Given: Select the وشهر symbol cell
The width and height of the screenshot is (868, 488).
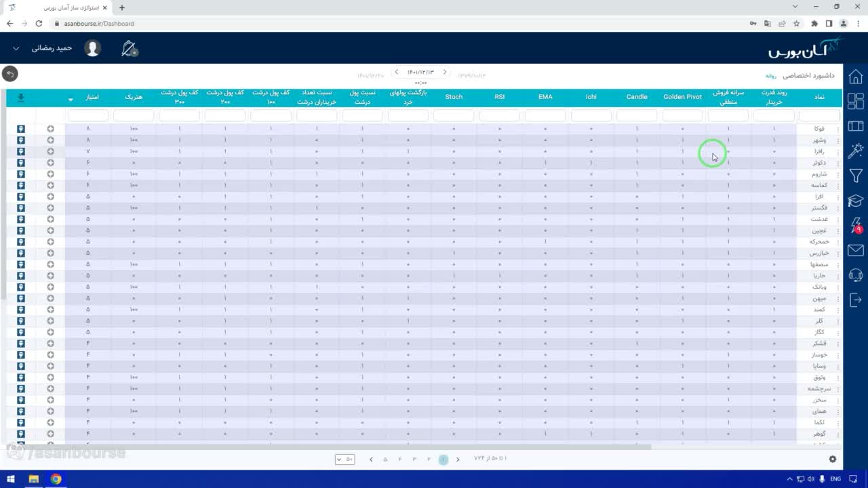Looking at the screenshot, I should pyautogui.click(x=819, y=140).
